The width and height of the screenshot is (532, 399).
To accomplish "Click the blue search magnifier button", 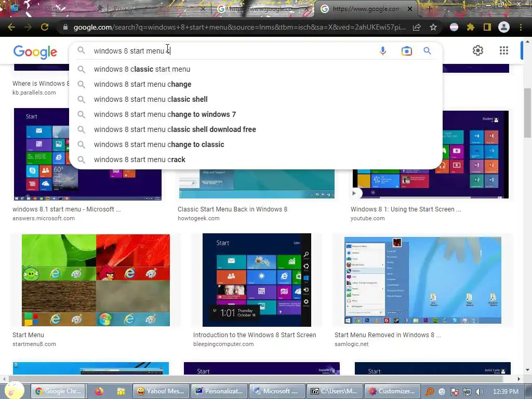I will pos(427,51).
